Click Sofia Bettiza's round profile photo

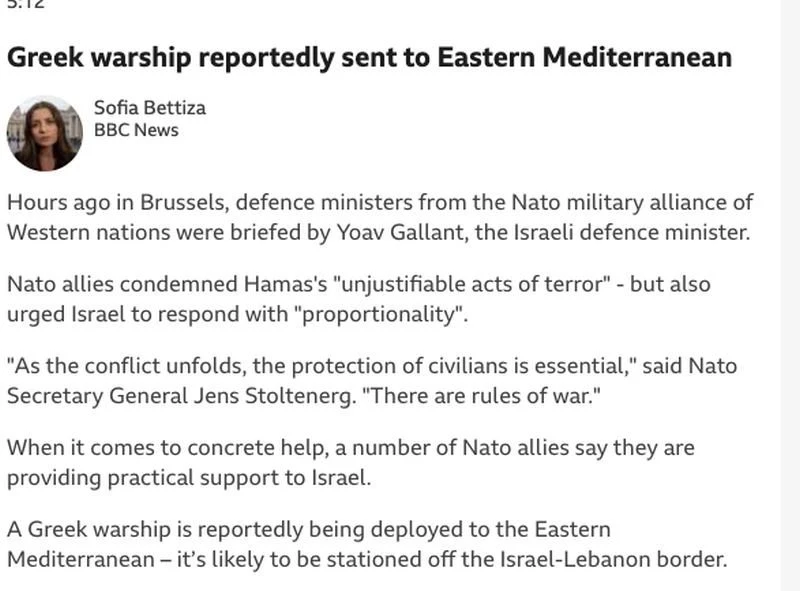[x=44, y=133]
